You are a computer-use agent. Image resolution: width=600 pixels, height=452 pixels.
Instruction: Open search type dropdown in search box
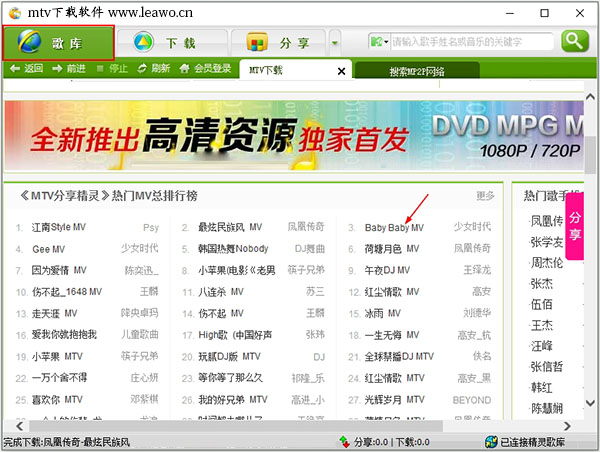pyautogui.click(x=380, y=41)
